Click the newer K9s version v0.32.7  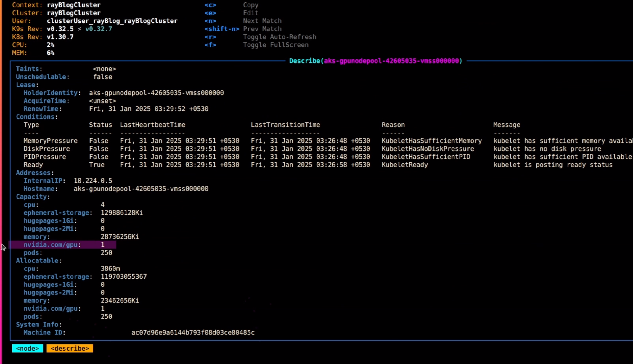tap(99, 29)
